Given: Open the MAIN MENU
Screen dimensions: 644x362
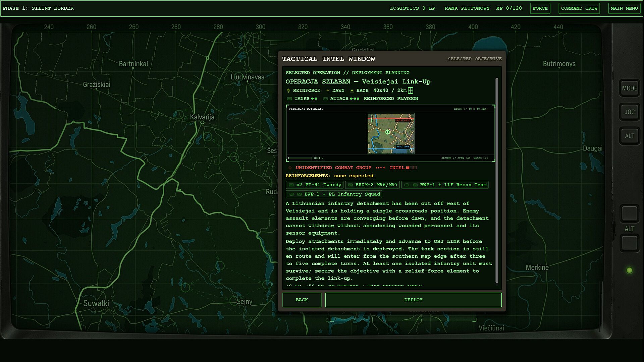Looking at the screenshot, I should coord(624,8).
